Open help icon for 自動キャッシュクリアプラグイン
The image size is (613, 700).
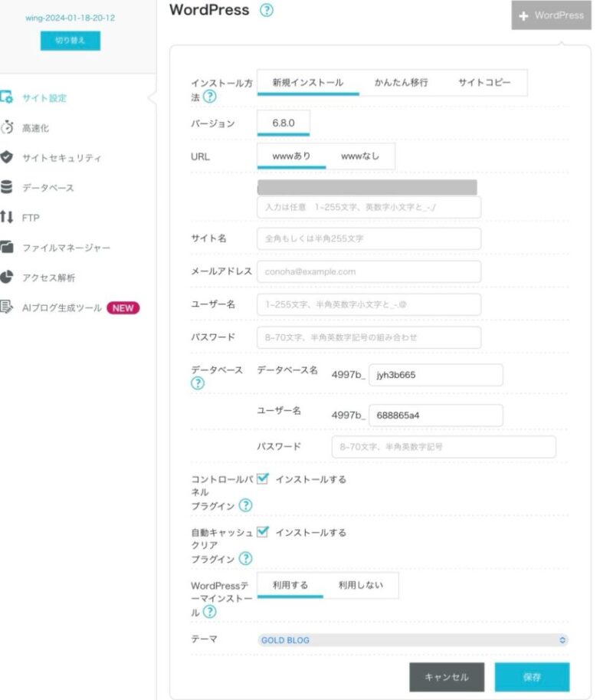[x=245, y=558]
